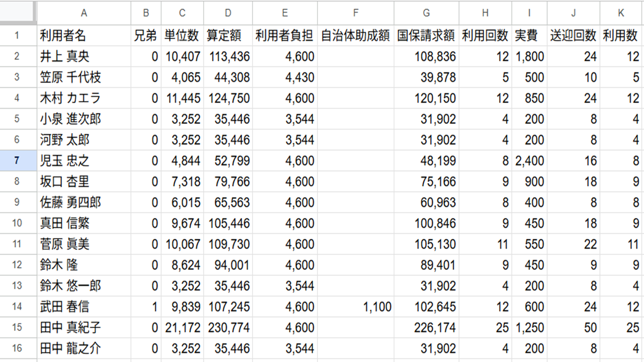
Task: Click the 自治体助成額 header cell
Action: [x=355, y=36]
